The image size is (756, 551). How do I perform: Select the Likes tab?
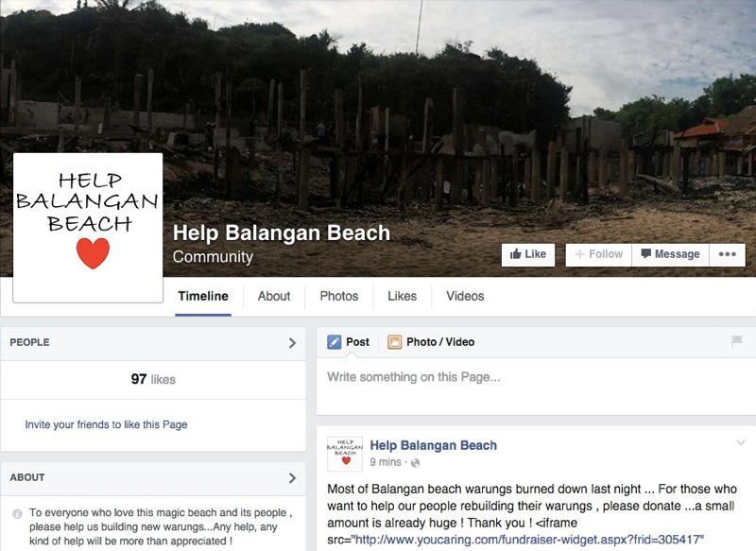(403, 296)
